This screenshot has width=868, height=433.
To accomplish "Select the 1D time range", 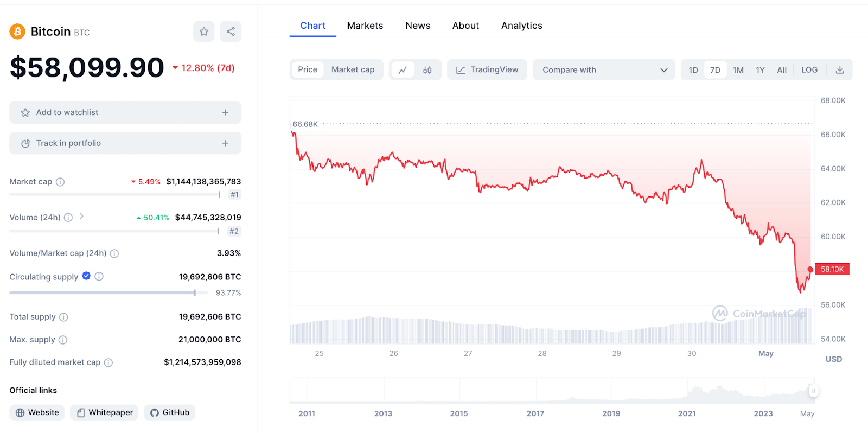I will pyautogui.click(x=693, y=70).
